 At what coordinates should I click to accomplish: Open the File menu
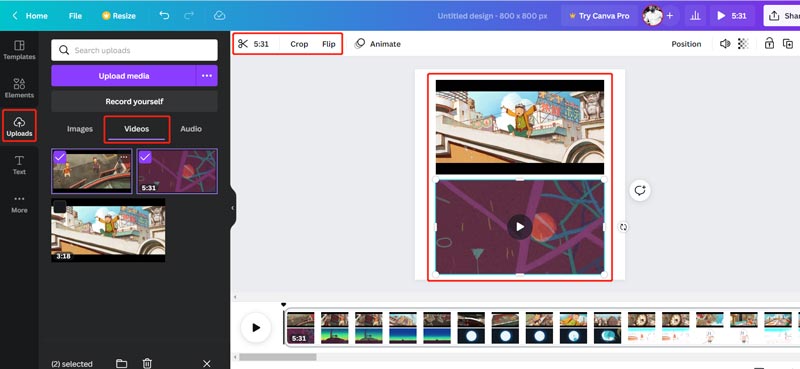pyautogui.click(x=76, y=16)
